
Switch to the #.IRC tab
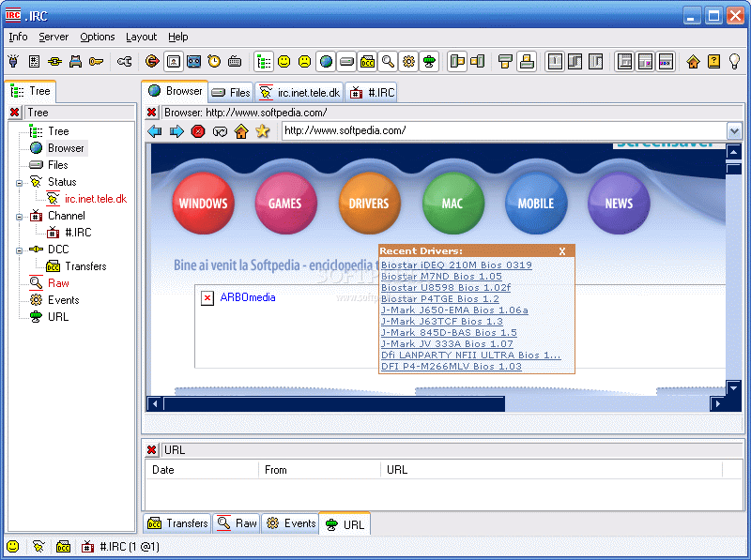tap(372, 92)
